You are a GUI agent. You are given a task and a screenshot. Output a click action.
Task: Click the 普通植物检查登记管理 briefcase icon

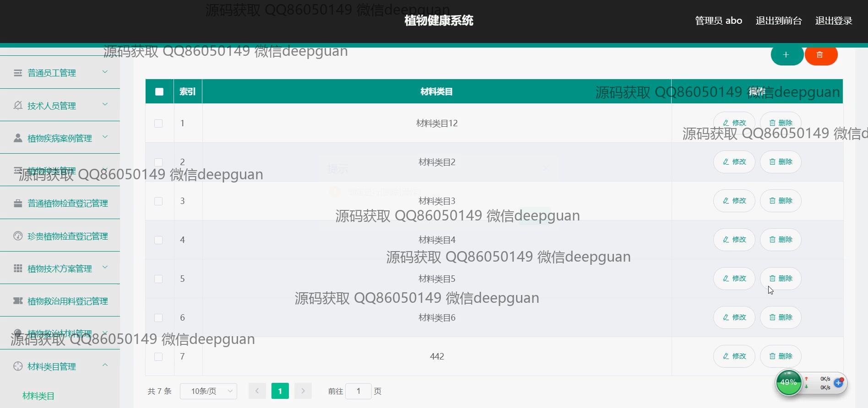click(18, 203)
